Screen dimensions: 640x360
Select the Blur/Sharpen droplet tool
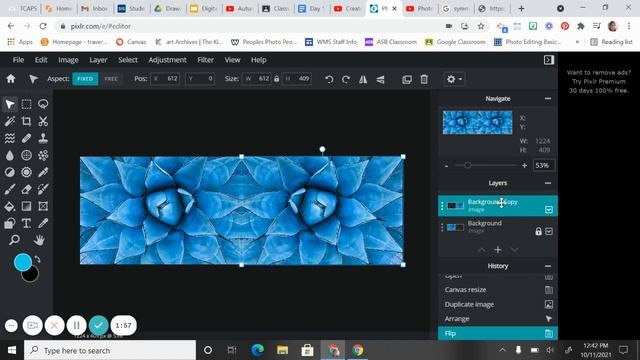10,155
